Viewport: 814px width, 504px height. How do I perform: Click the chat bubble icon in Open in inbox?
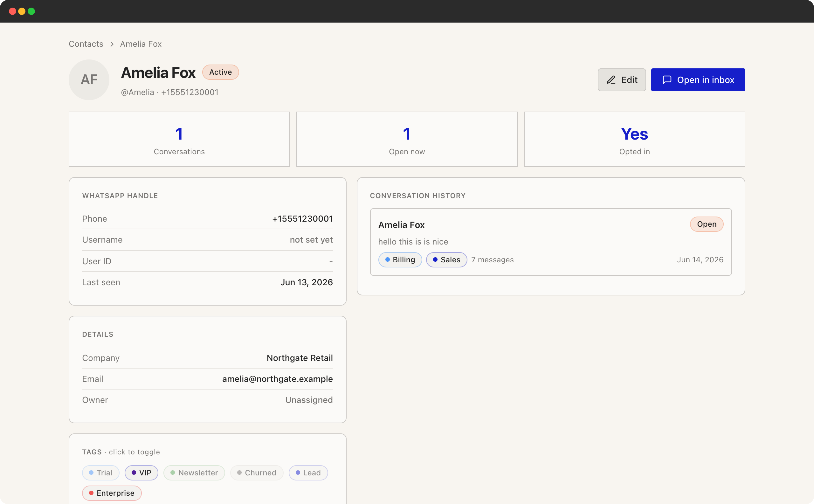(x=667, y=80)
